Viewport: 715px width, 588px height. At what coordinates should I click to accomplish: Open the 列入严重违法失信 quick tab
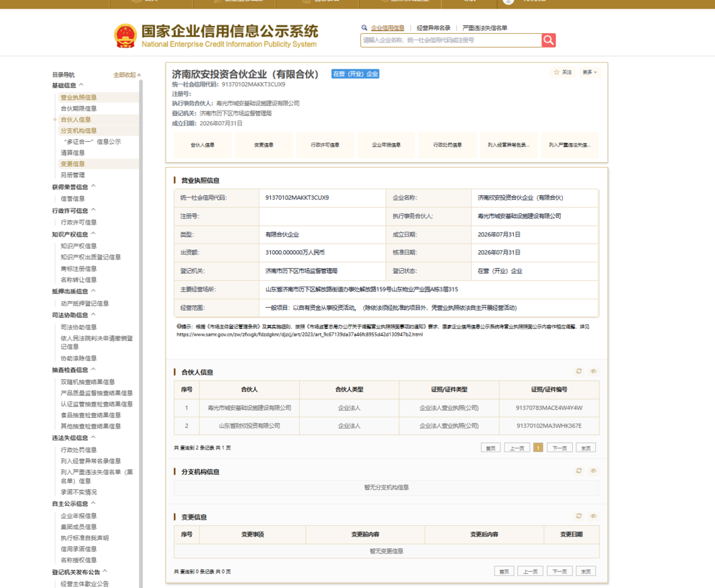click(570, 145)
